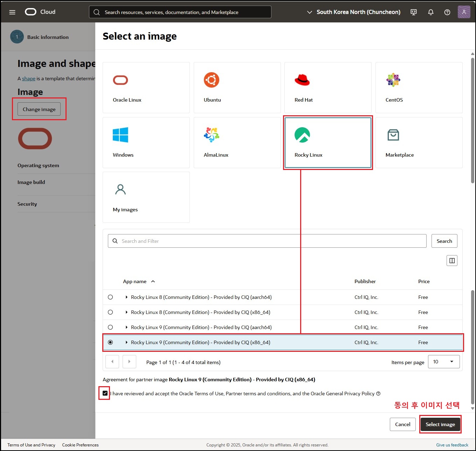This screenshot has height=451, width=476.
Task: Select the Oracle Linux image tile
Action: click(x=146, y=88)
